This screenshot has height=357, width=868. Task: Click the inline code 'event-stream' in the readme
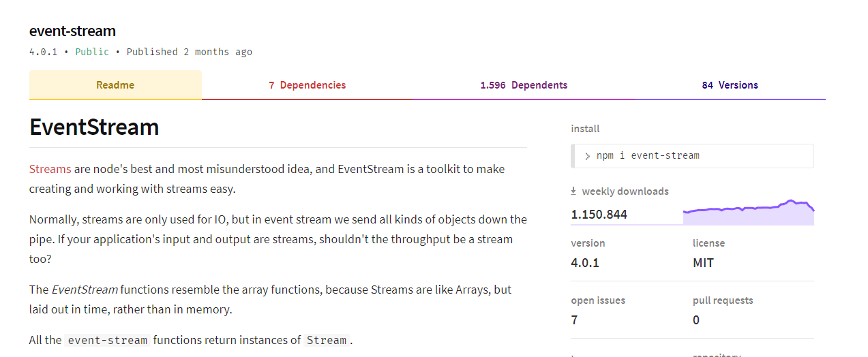tap(108, 340)
